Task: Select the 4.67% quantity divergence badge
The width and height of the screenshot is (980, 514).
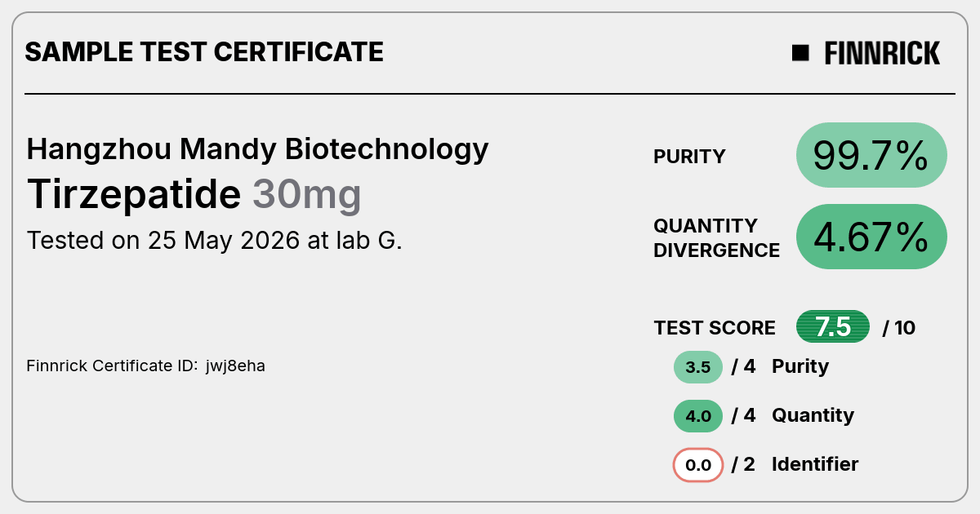Action: [x=871, y=237]
